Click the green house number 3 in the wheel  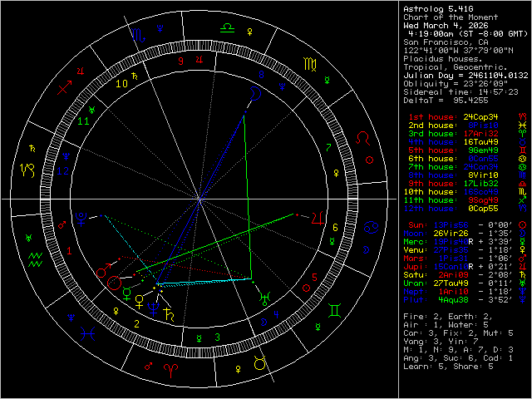click(x=218, y=337)
